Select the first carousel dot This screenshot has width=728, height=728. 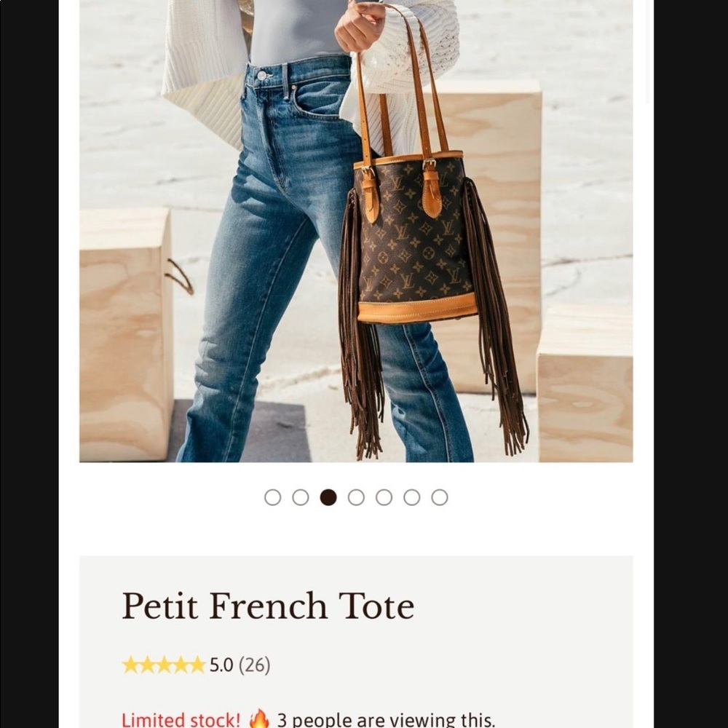tap(272, 497)
